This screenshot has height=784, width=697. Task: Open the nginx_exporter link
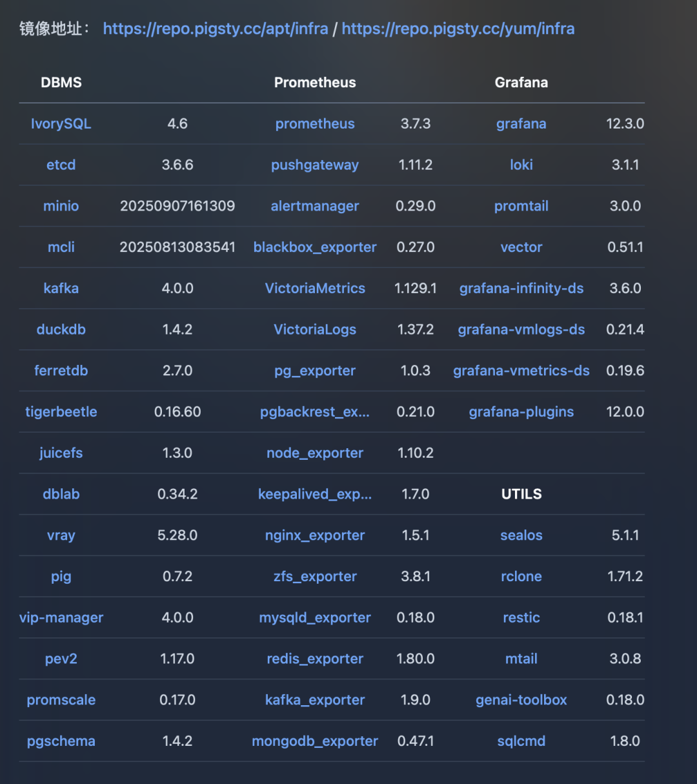tap(315, 535)
